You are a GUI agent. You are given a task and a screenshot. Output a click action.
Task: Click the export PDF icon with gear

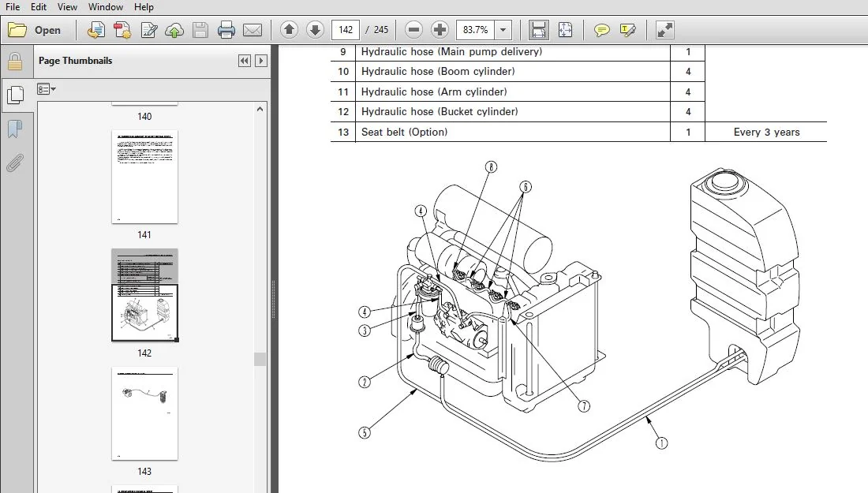(122, 30)
